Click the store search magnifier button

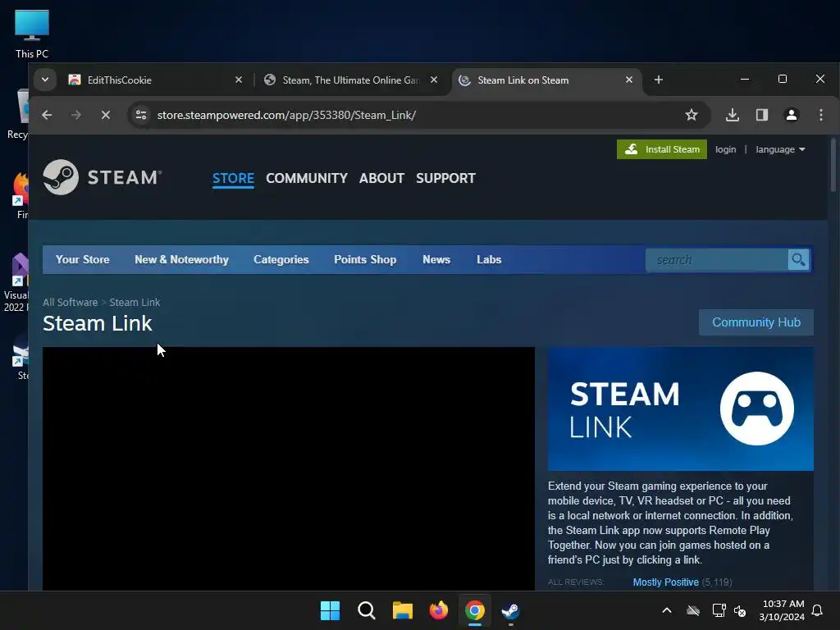[798, 260]
